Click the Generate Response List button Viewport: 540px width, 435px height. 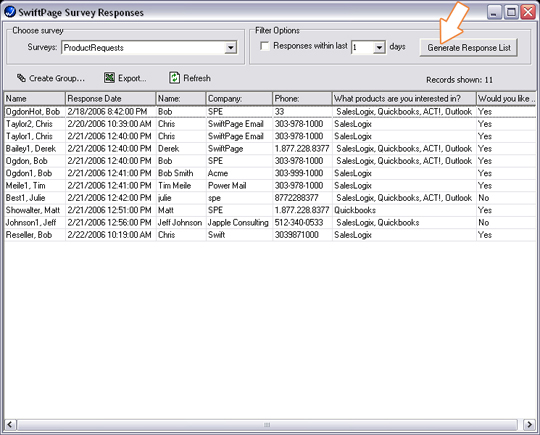[468, 48]
